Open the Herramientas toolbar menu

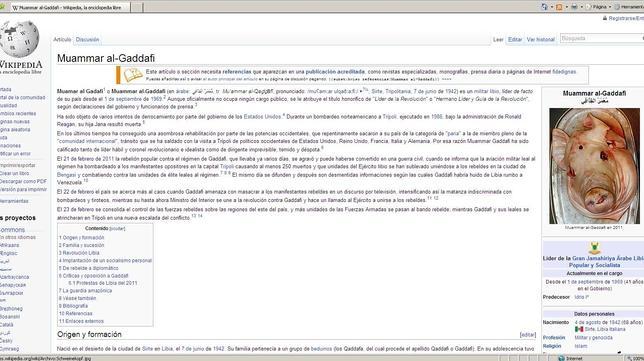(x=629, y=7)
